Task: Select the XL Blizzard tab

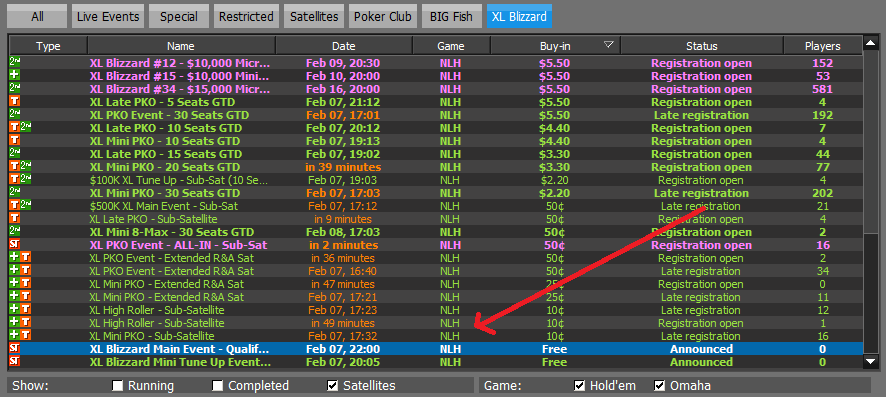Action: point(519,16)
